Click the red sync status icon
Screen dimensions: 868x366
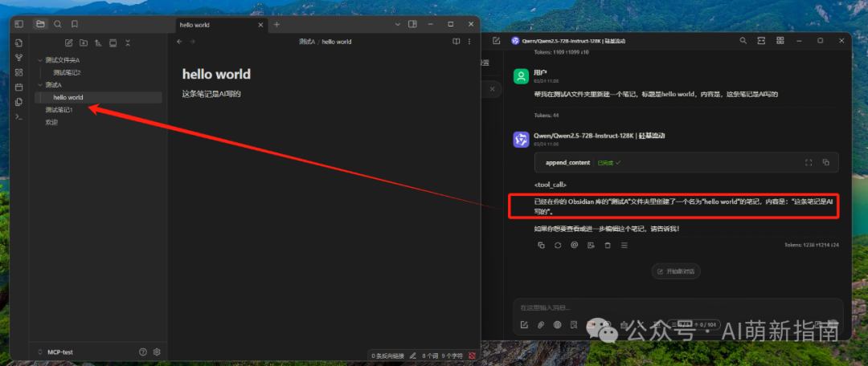pos(473,356)
